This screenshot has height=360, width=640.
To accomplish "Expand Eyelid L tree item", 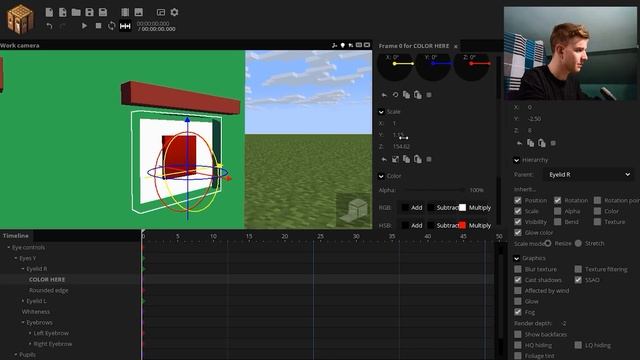I will 23,301.
